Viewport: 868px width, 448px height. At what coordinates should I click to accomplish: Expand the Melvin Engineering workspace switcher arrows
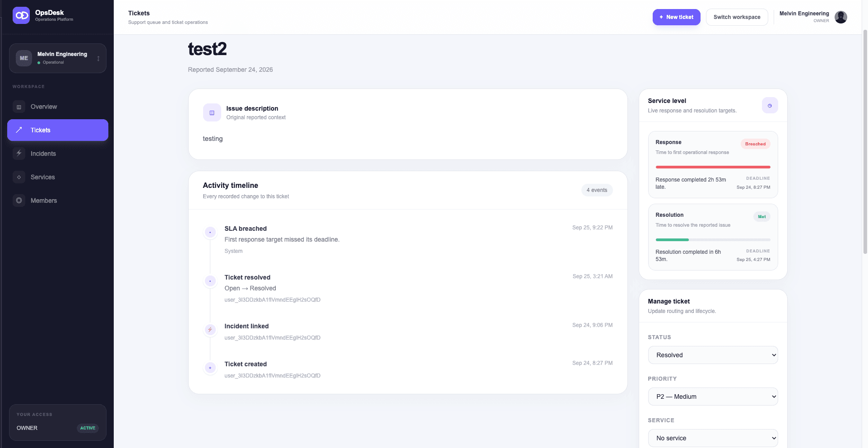pos(98,58)
